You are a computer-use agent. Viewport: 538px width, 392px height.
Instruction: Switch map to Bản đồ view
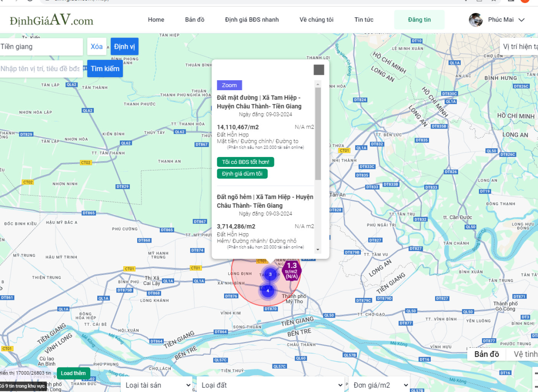(x=487, y=354)
